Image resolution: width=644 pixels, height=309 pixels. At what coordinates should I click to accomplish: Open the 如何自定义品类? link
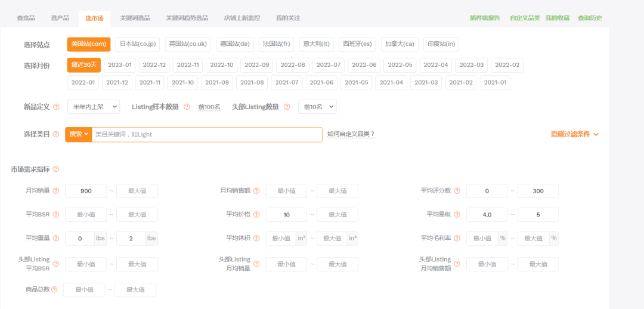(351, 134)
